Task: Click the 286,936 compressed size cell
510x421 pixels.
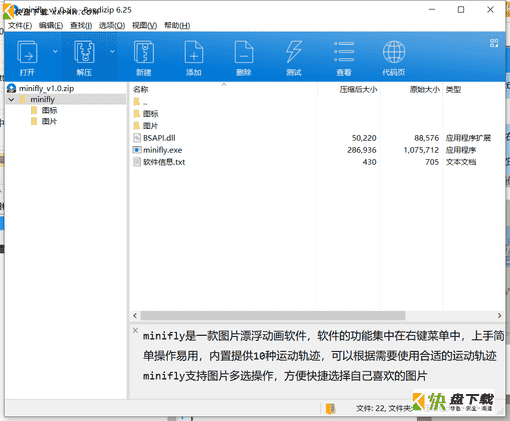Action: coord(362,150)
